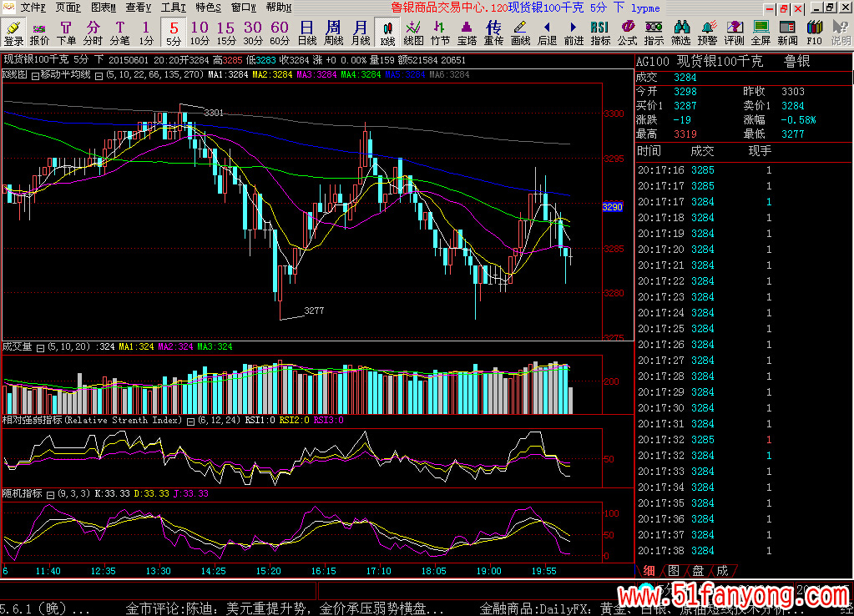Click the 3301 high price label on the chart

point(214,113)
